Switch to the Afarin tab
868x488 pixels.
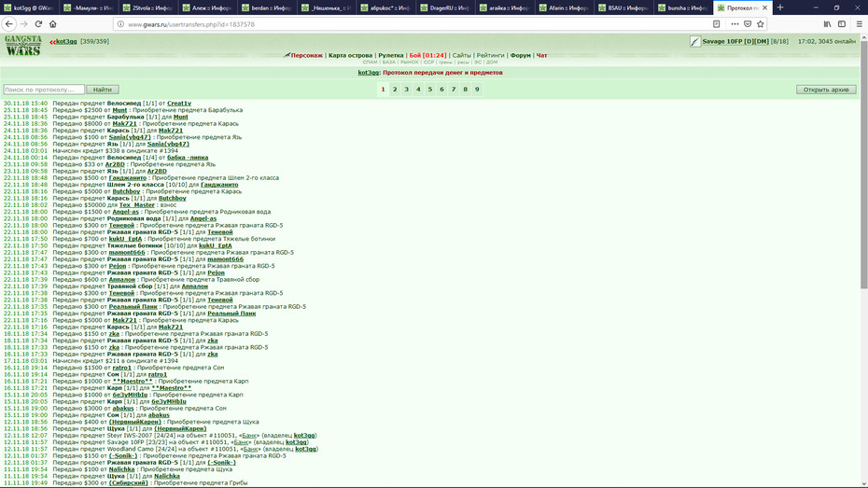[x=564, y=7]
